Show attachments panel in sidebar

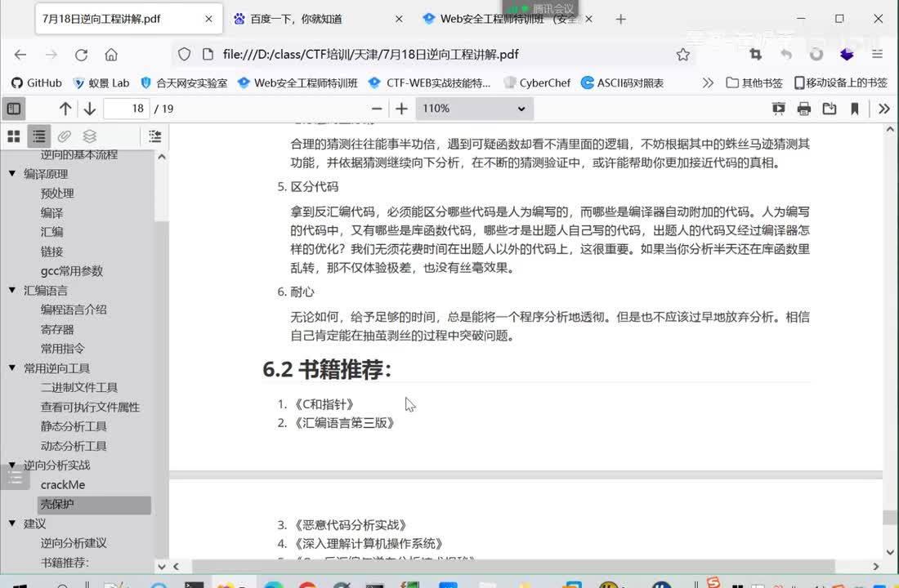[65, 136]
